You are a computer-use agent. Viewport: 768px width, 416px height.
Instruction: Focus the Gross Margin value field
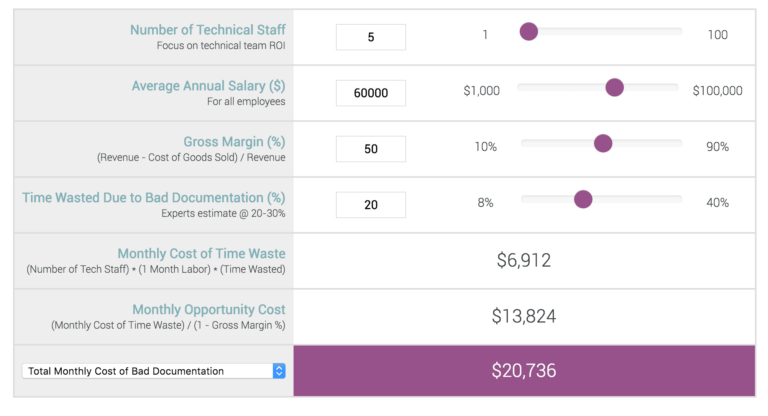pos(370,149)
